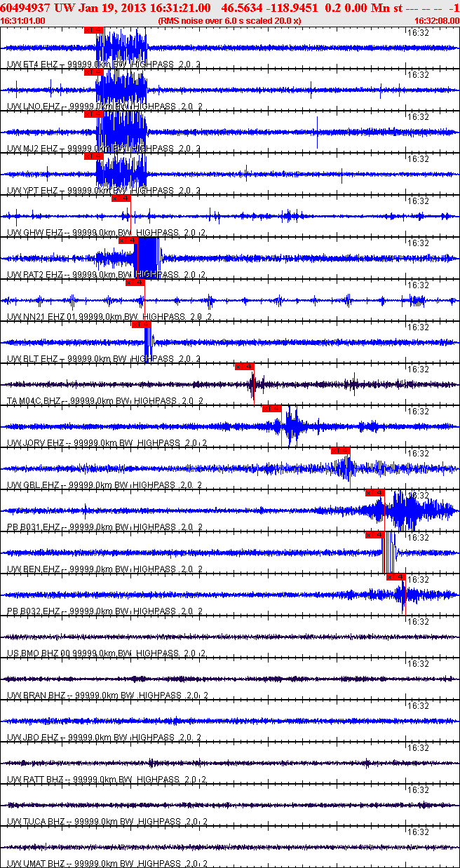Screen dimensions: 460x868
Task: Click the start time 16:31:01.00
Action: click(23, 20)
